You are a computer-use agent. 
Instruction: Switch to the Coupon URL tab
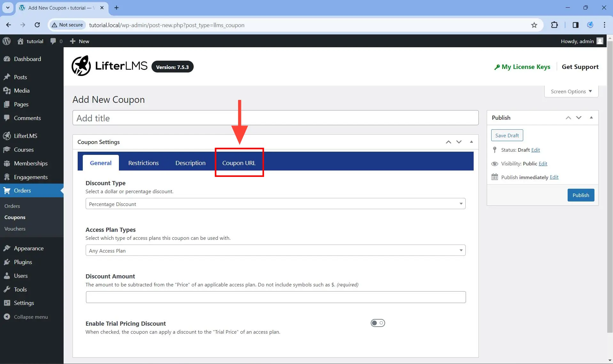click(x=239, y=163)
